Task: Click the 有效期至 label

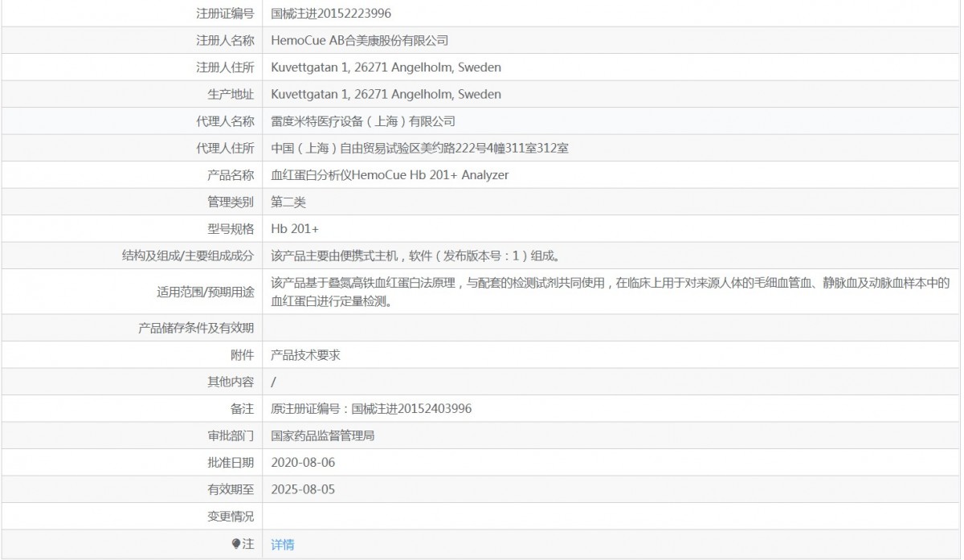Action: (231, 488)
